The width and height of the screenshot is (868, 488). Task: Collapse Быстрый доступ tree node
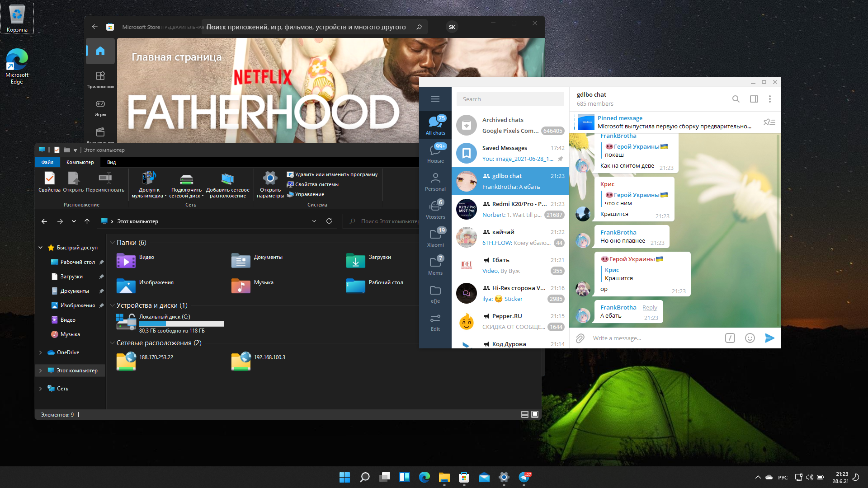(x=41, y=248)
